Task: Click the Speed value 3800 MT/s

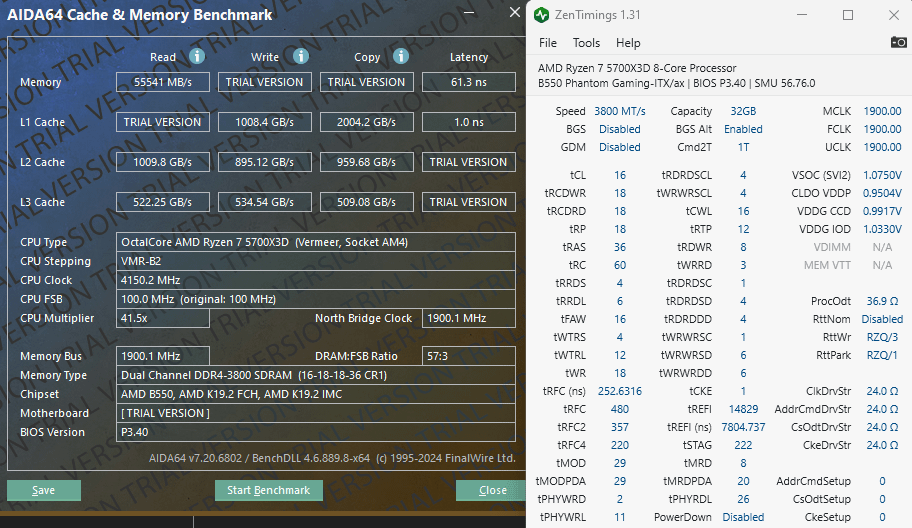Action: (x=619, y=111)
